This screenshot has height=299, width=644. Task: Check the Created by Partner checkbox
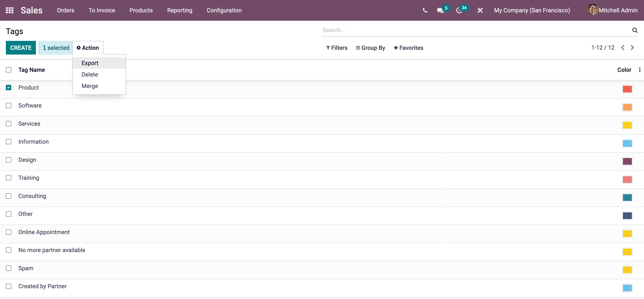point(9,286)
